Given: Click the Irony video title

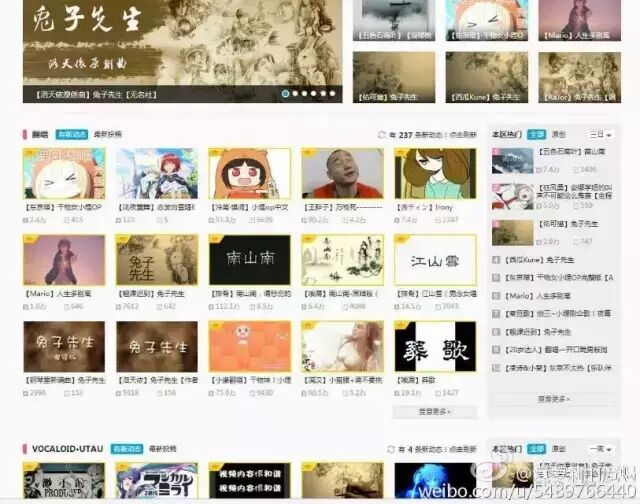Looking at the screenshot, I should click(x=424, y=207).
